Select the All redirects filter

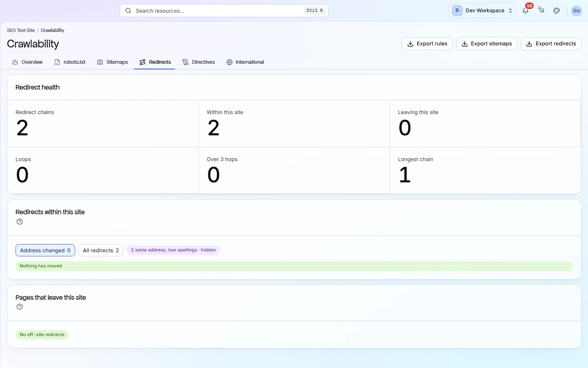101,250
